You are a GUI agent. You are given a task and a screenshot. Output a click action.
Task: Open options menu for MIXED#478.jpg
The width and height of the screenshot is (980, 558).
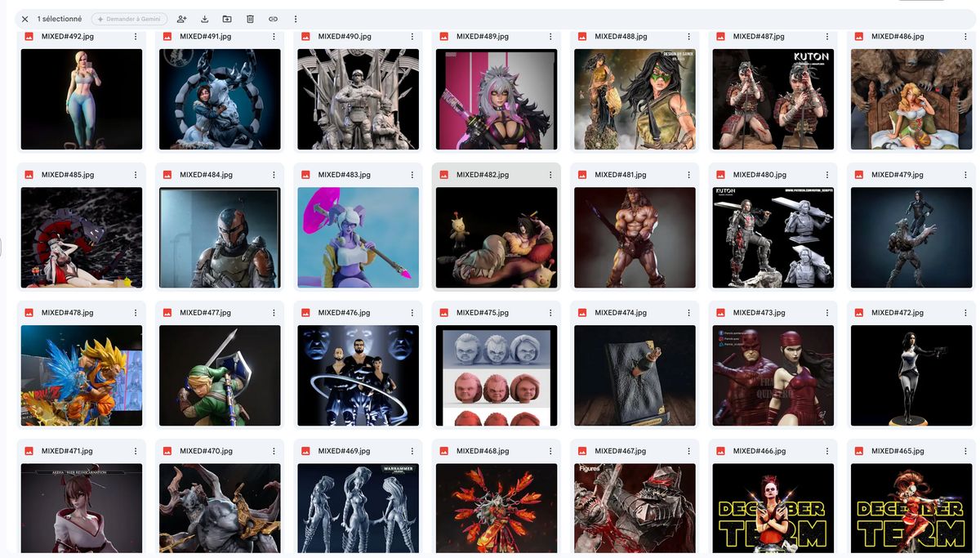[x=136, y=313]
